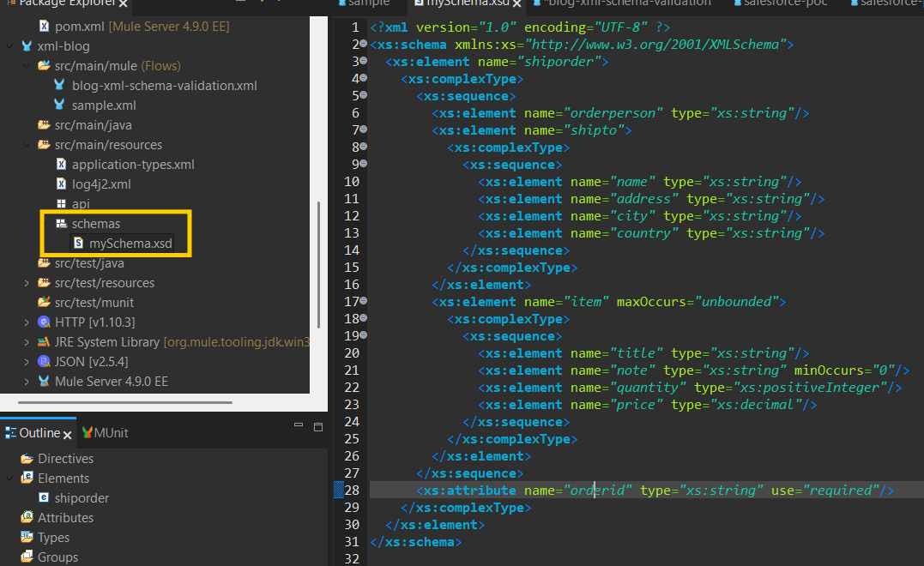Open blog-xml-schema-validation.xml in the explorer

164,86
